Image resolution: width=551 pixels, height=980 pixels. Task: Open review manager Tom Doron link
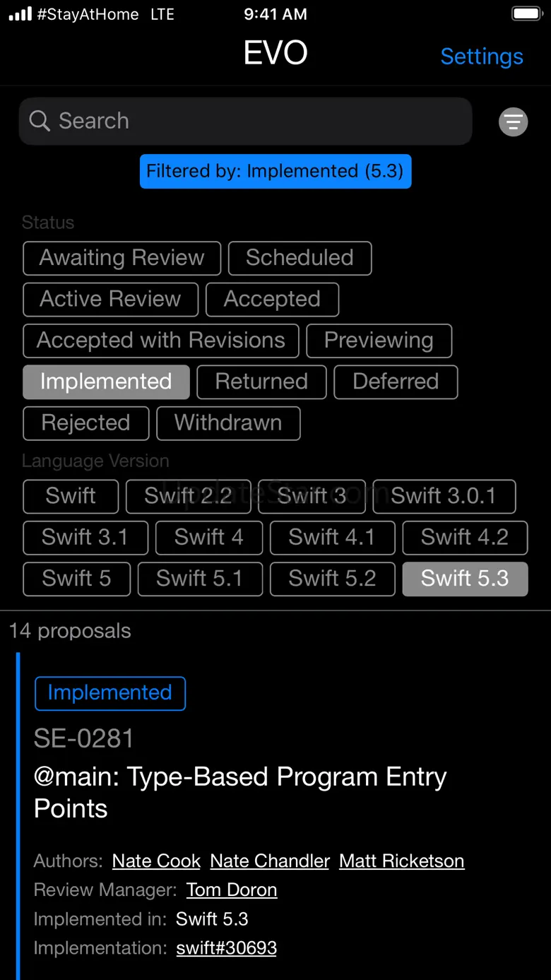pos(232,890)
